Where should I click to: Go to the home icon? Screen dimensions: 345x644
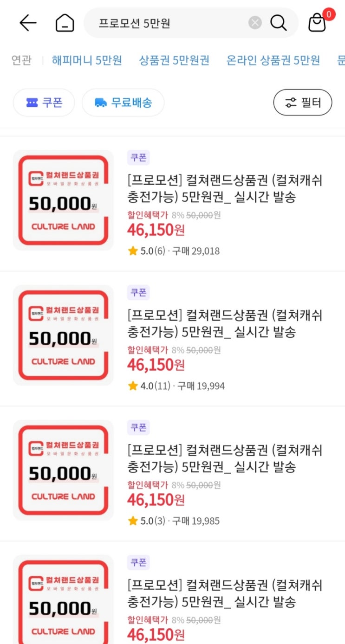pos(65,23)
